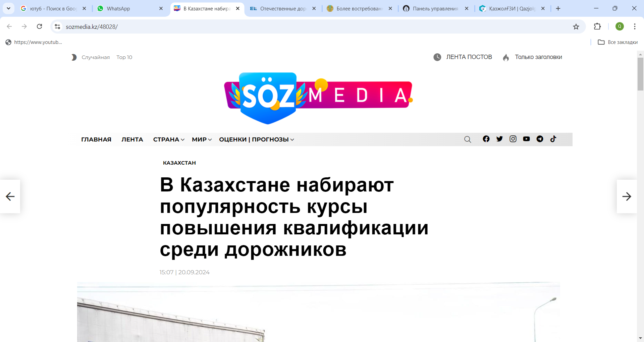Open the ЛЕНТА ПОСТОВ link
The width and height of the screenshot is (644, 342).
pyautogui.click(x=469, y=57)
